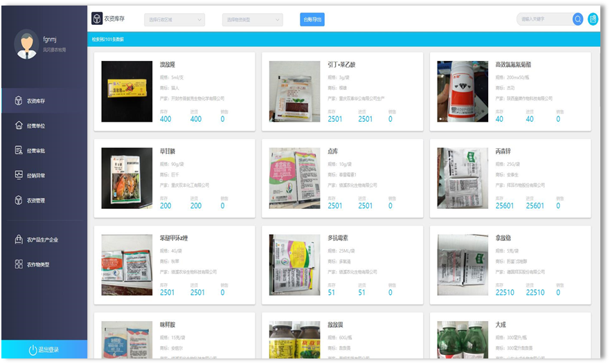Image resolution: width=610 pixels, height=364 pixels.
Task: Click the 农资管理 box icon
Action: click(19, 201)
